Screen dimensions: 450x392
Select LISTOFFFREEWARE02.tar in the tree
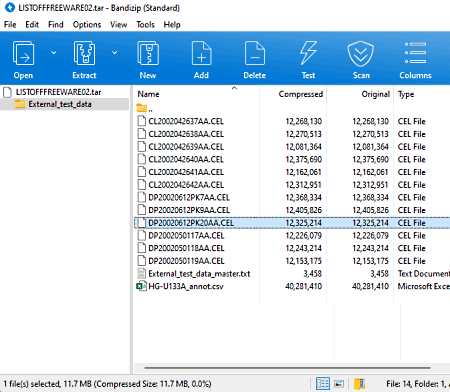pos(58,92)
